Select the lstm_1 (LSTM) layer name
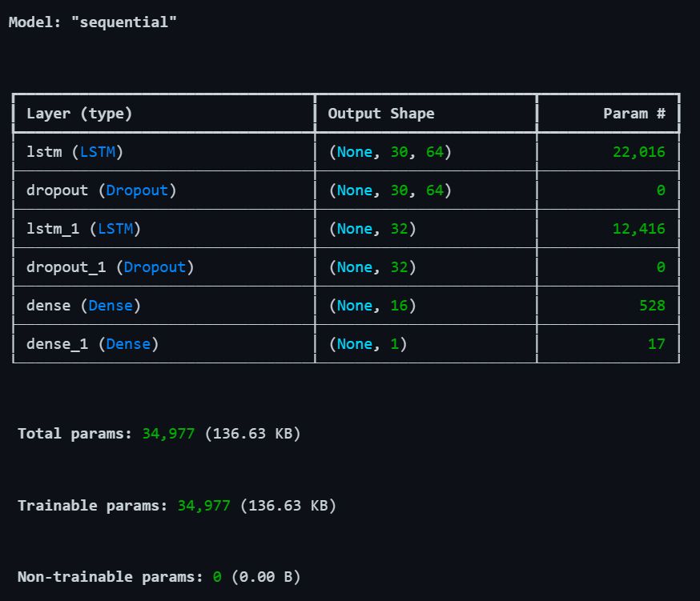 (x=83, y=229)
